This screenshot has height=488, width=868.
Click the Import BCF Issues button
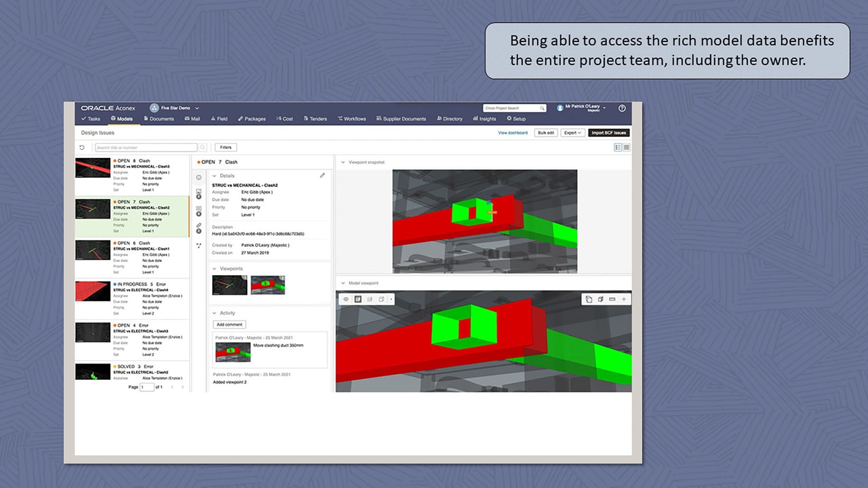tap(609, 133)
